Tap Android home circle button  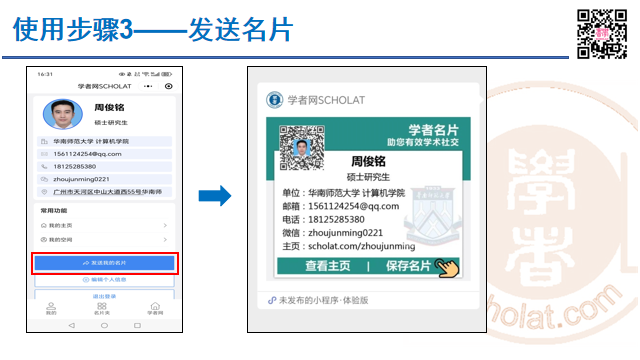[x=104, y=325]
